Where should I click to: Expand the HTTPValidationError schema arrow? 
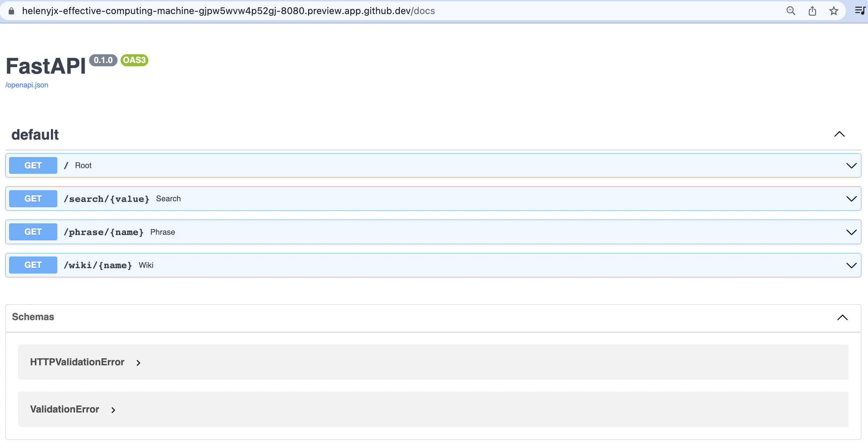point(138,363)
